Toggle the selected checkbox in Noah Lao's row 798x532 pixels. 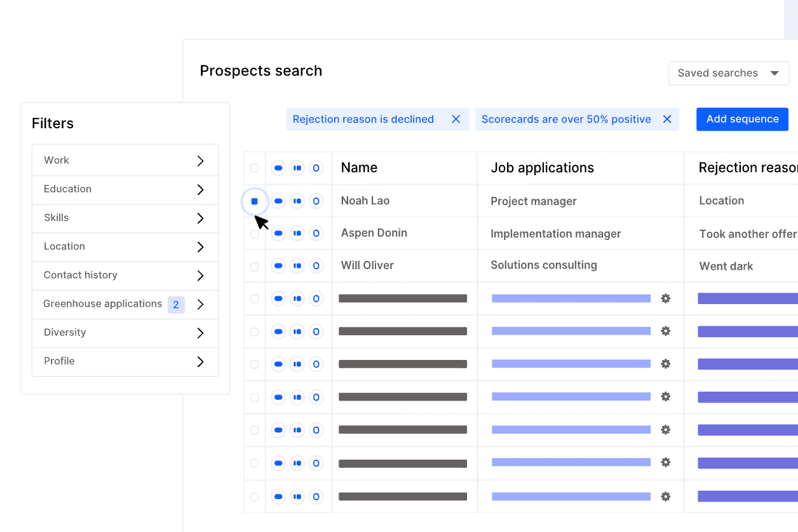(254, 201)
